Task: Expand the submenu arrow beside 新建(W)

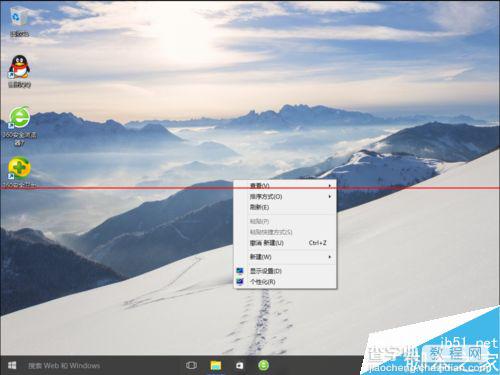Action: 330,257
